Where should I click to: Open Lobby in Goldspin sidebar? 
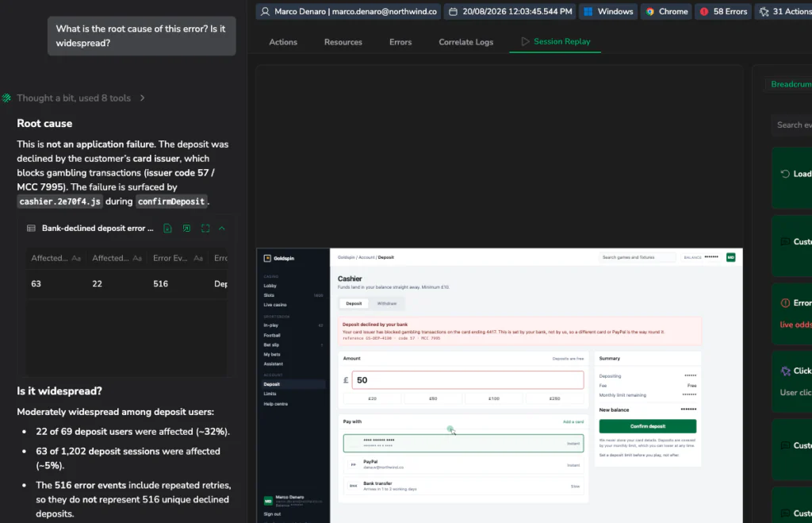point(270,286)
